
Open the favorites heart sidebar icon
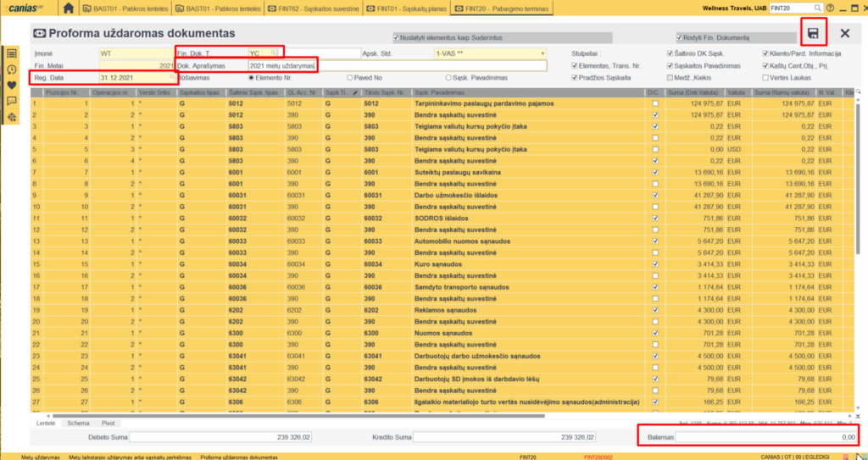12,85
